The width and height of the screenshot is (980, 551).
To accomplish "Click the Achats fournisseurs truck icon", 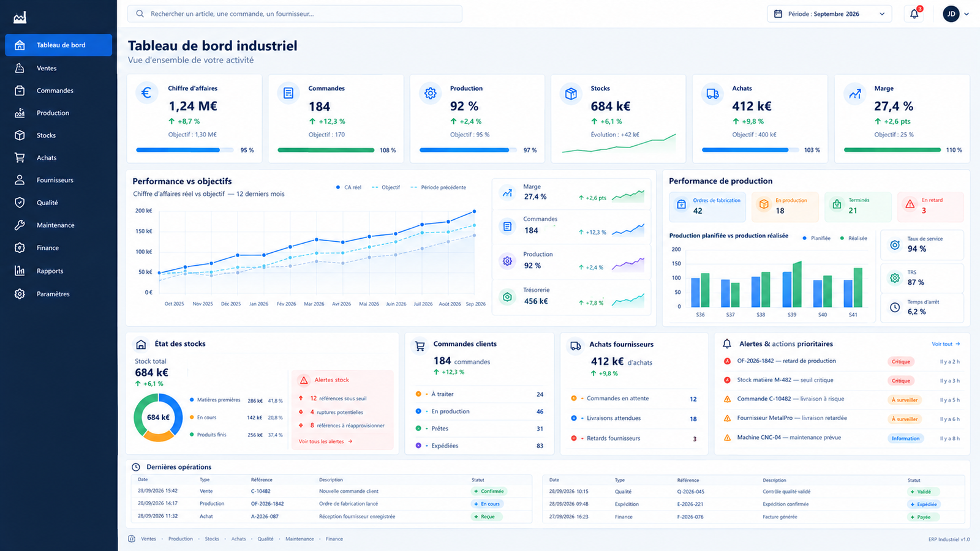I will coord(576,346).
